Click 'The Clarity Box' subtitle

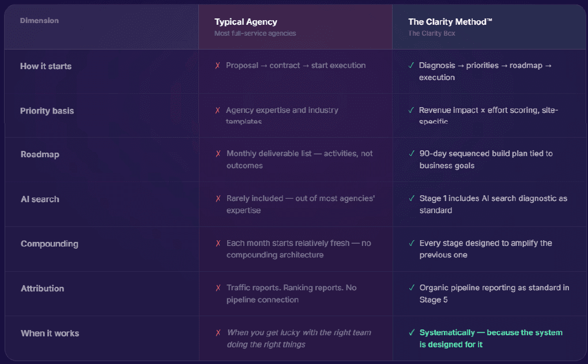[432, 33]
